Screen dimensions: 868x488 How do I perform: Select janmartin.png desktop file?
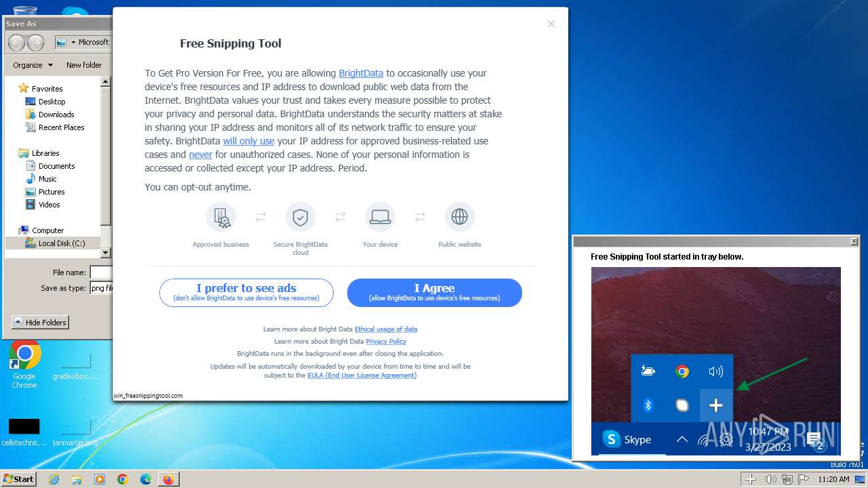coord(75,431)
